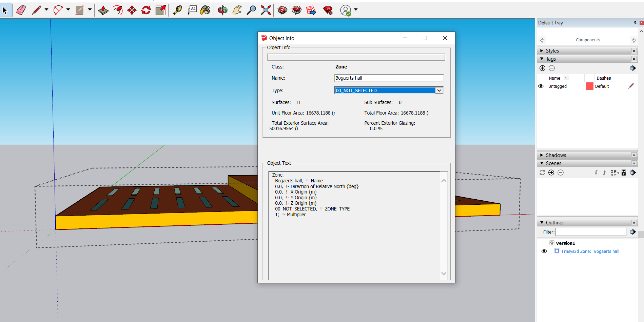Choose the Paint Bucket tool

point(205,10)
